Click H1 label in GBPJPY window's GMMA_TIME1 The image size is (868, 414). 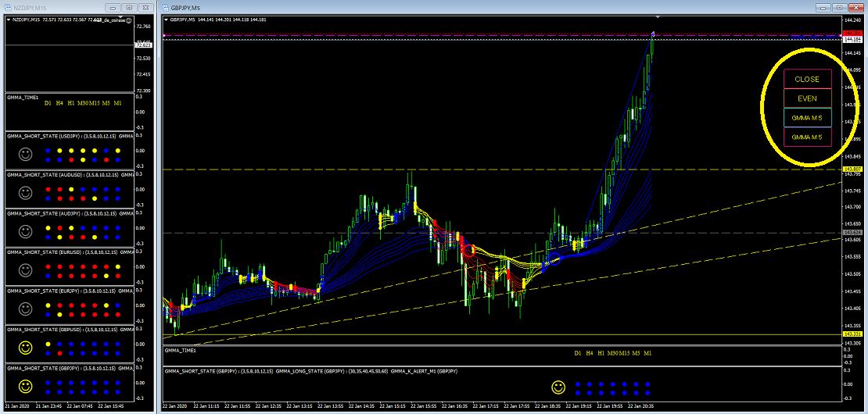point(601,352)
